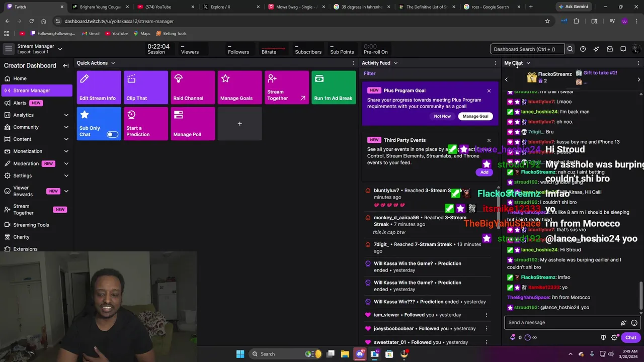This screenshot has height=362, width=644.
Task: Open Charity in the sidebar
Action: [x=36, y=237]
